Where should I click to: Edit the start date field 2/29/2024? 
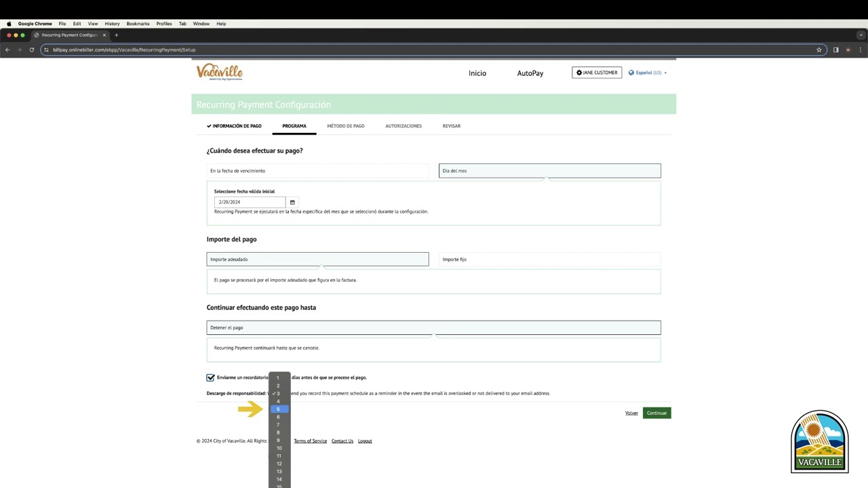[x=250, y=202]
